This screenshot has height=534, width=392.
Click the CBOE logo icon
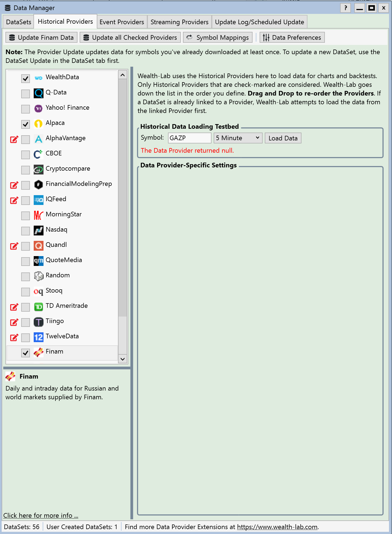pos(38,154)
